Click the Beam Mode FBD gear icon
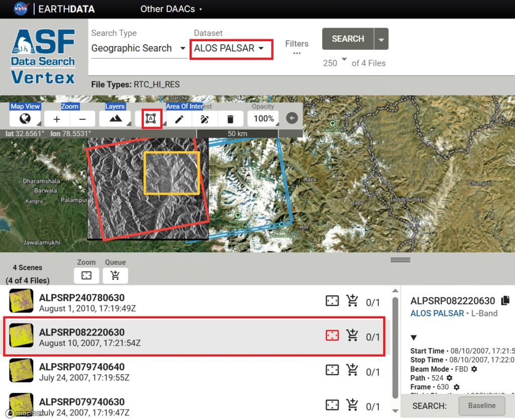 pyautogui.click(x=474, y=369)
